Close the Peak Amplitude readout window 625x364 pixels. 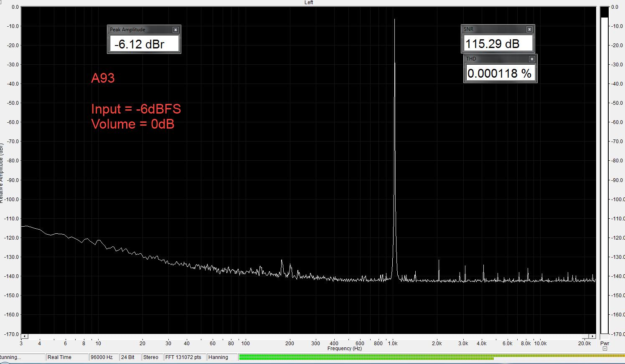[x=175, y=30]
